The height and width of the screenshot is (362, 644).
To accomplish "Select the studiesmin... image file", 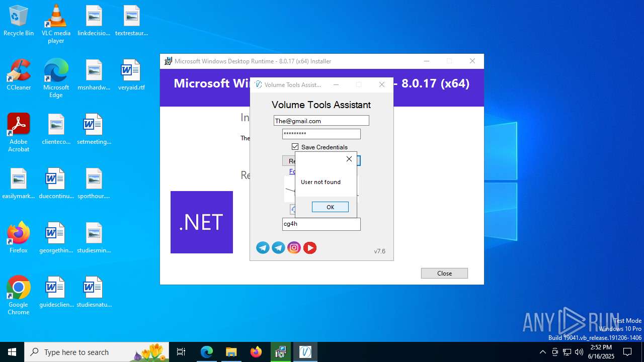I will (x=94, y=238).
